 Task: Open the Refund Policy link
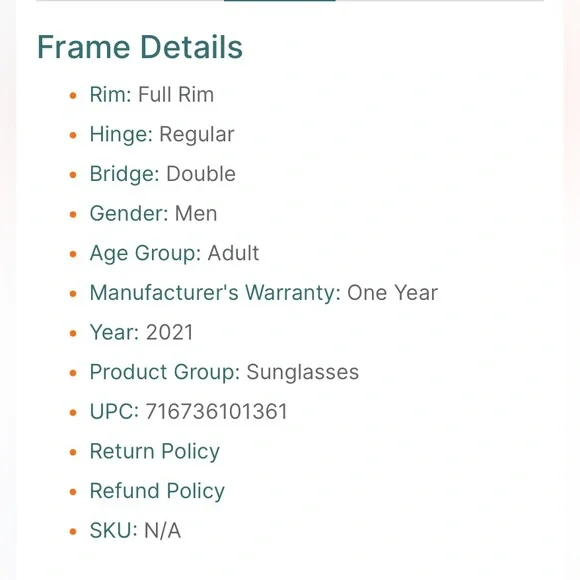157,491
